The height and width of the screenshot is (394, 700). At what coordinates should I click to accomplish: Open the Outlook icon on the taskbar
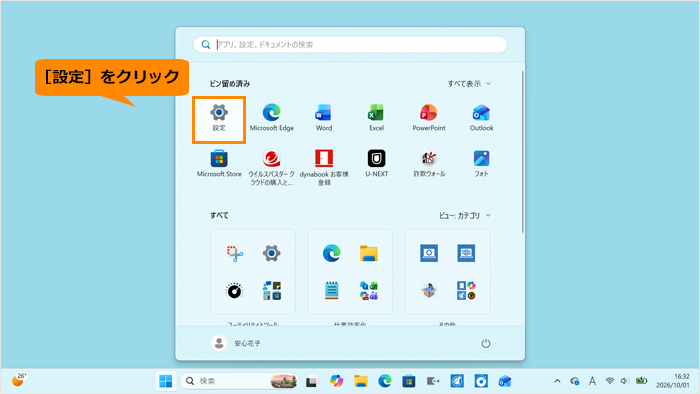(505, 381)
